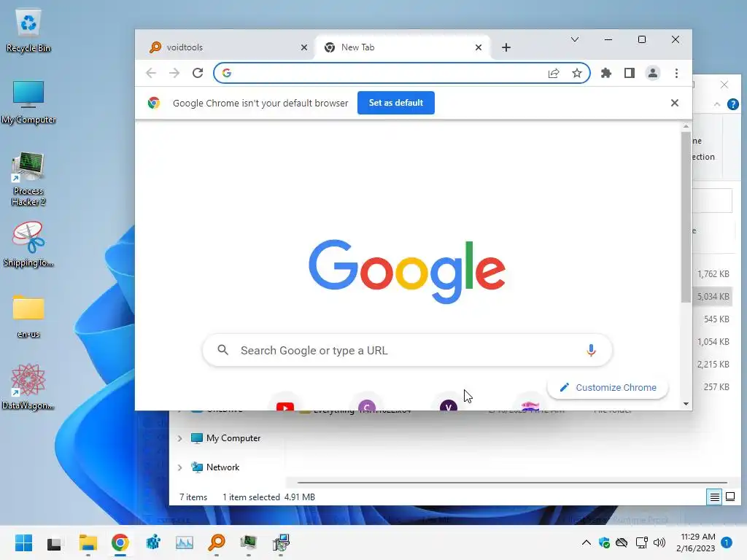Click the Google search box
Screen dimensions: 747x560
click(407, 351)
